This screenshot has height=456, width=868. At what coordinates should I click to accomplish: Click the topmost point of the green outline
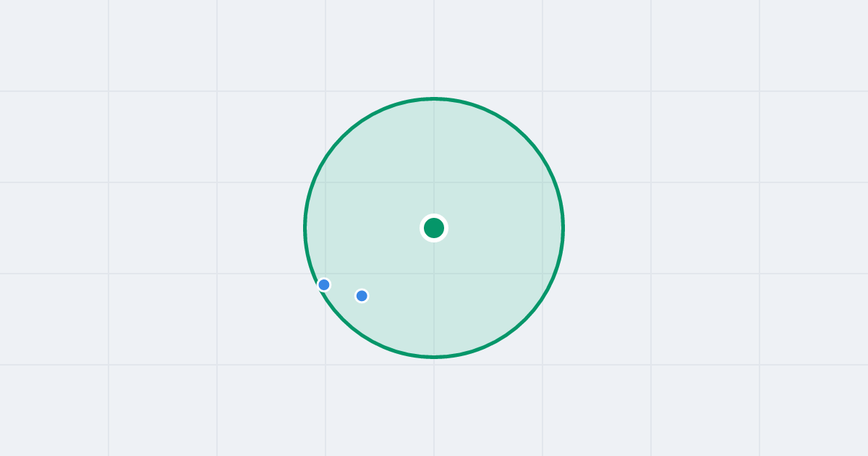pos(434,98)
